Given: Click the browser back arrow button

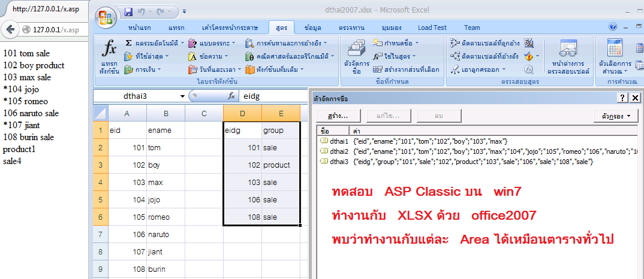Looking at the screenshot, I should pyautogui.click(x=10, y=29).
